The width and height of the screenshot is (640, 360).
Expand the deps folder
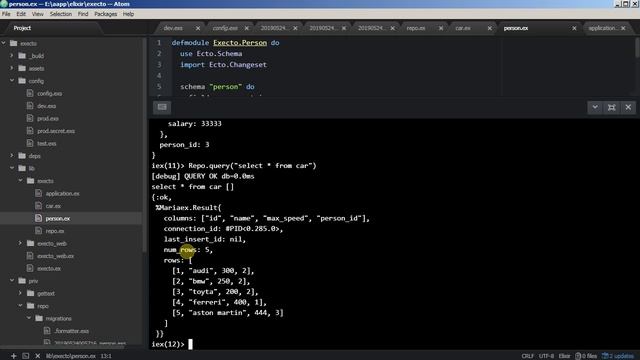12,156
